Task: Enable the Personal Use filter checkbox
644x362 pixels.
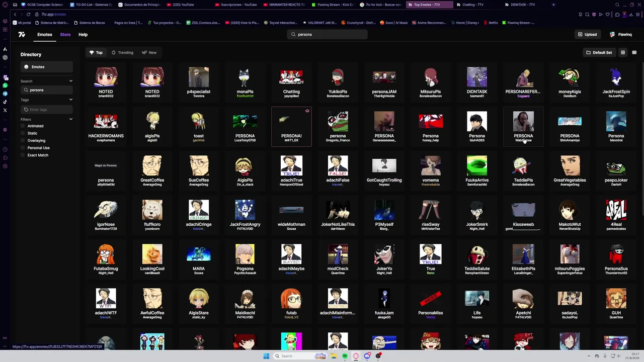Action: pyautogui.click(x=24, y=148)
